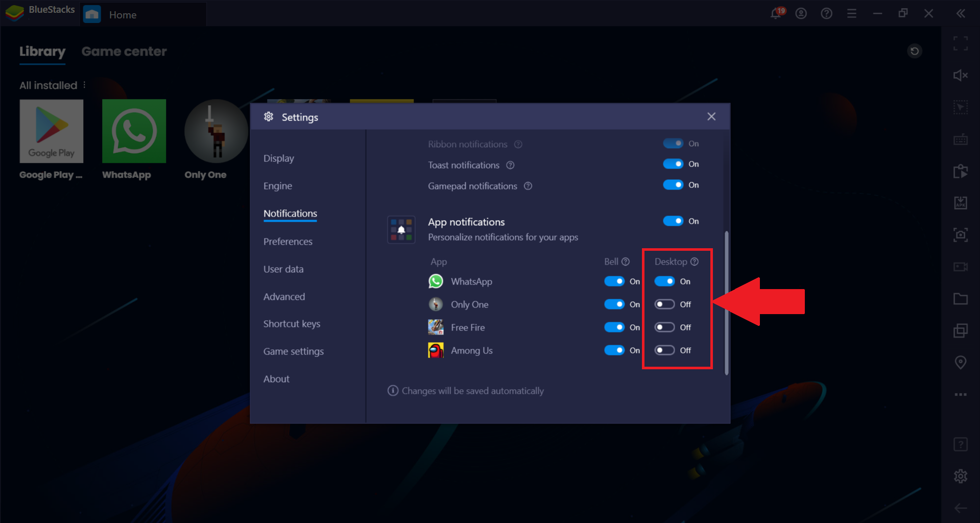Open the All installed options menu
This screenshot has width=980, height=523.
click(84, 85)
